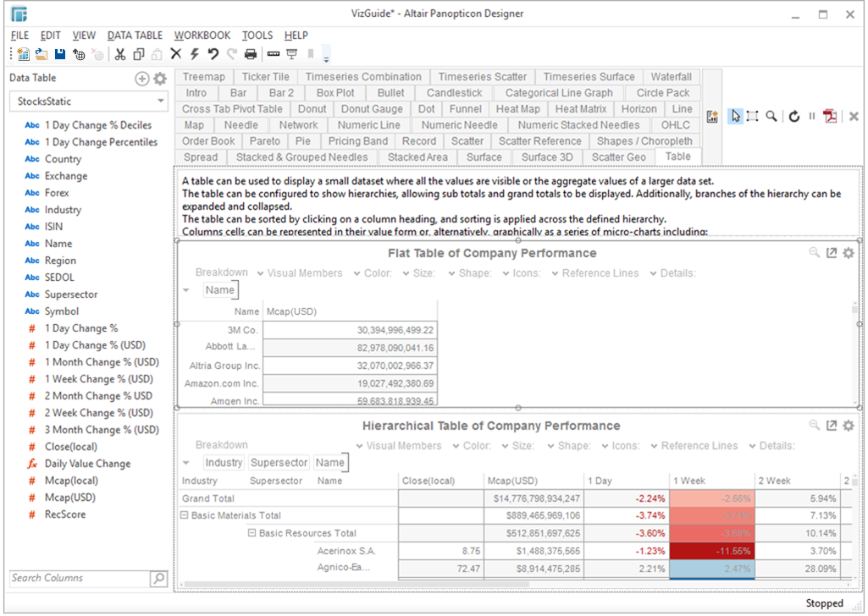This screenshot has width=868, height=616.
Task: Export the dashboard using the PDF icon
Action: click(x=830, y=117)
